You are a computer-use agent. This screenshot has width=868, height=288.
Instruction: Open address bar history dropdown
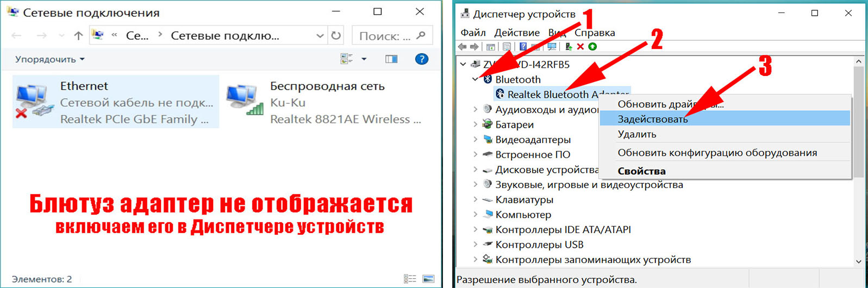pyautogui.click(x=320, y=36)
